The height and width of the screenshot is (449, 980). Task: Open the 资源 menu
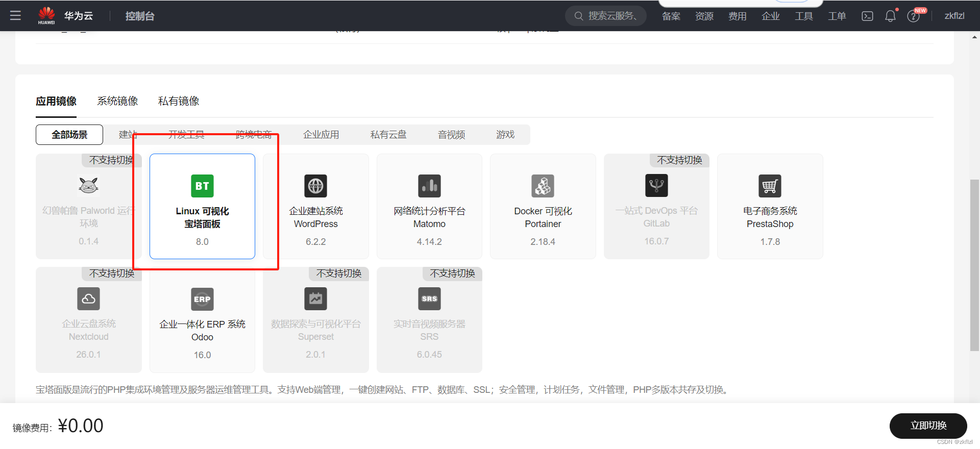click(704, 16)
